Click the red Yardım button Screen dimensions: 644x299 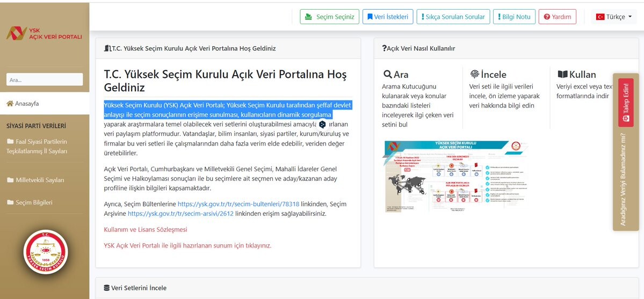pyautogui.click(x=557, y=17)
